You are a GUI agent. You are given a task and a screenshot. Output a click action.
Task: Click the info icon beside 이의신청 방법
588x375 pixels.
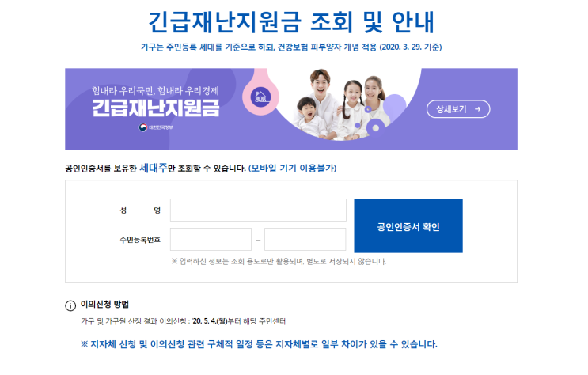click(70, 305)
